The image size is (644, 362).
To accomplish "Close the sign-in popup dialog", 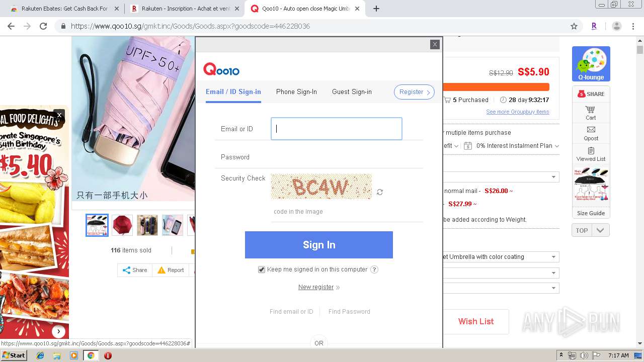I will (435, 44).
